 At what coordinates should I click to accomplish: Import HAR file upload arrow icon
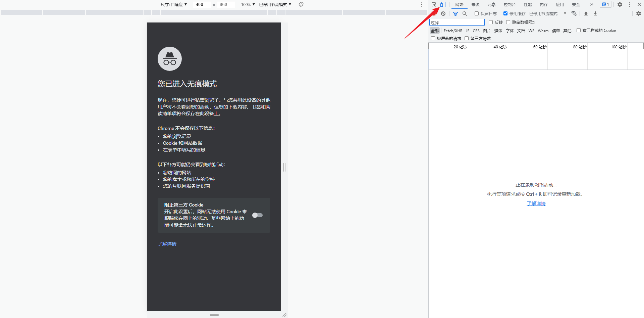[x=586, y=13]
